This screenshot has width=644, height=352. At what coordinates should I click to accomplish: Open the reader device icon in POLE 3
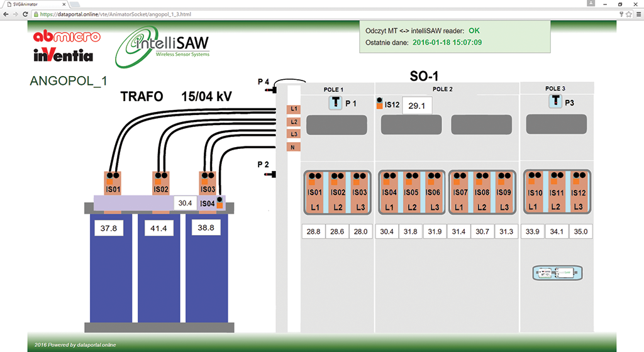coord(558,273)
